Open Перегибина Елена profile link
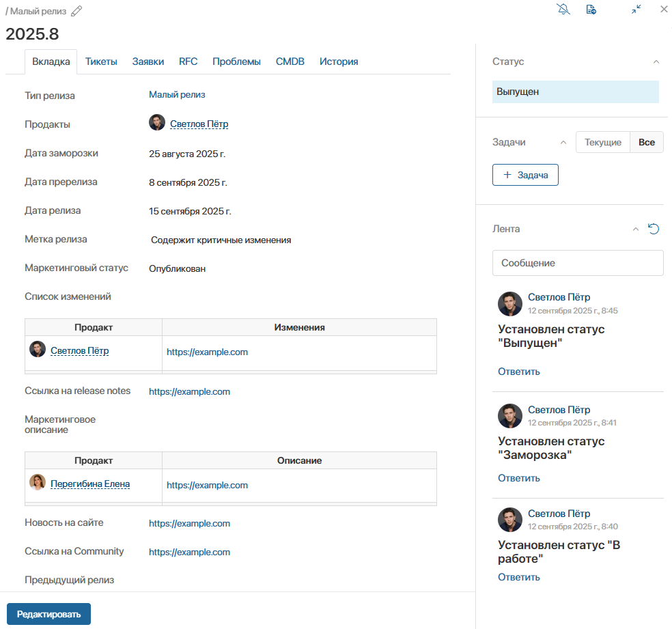The image size is (672, 629). pyautogui.click(x=90, y=484)
